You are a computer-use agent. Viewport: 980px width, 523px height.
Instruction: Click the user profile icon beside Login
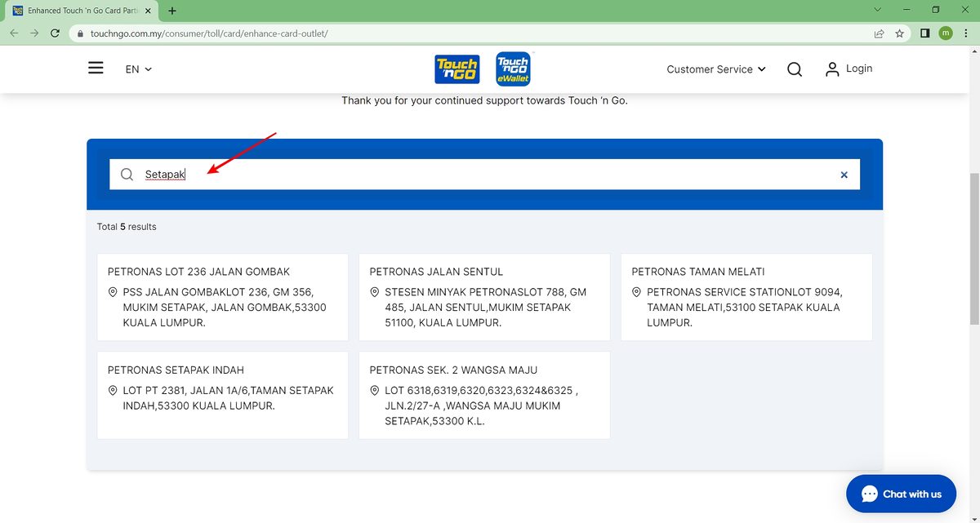click(832, 69)
